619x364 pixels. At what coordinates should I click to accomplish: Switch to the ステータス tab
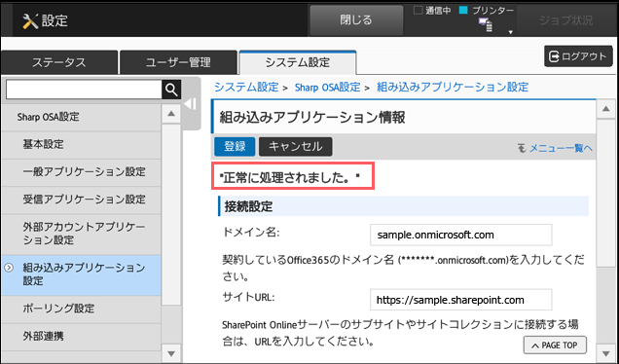(59, 62)
